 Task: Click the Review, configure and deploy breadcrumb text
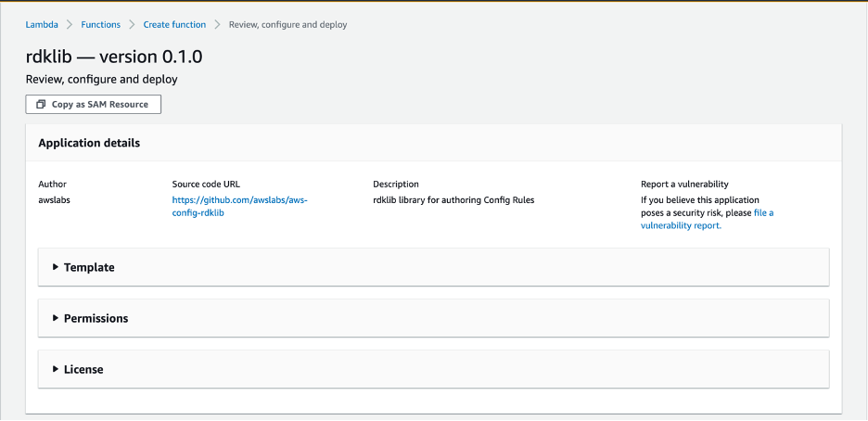tap(287, 25)
